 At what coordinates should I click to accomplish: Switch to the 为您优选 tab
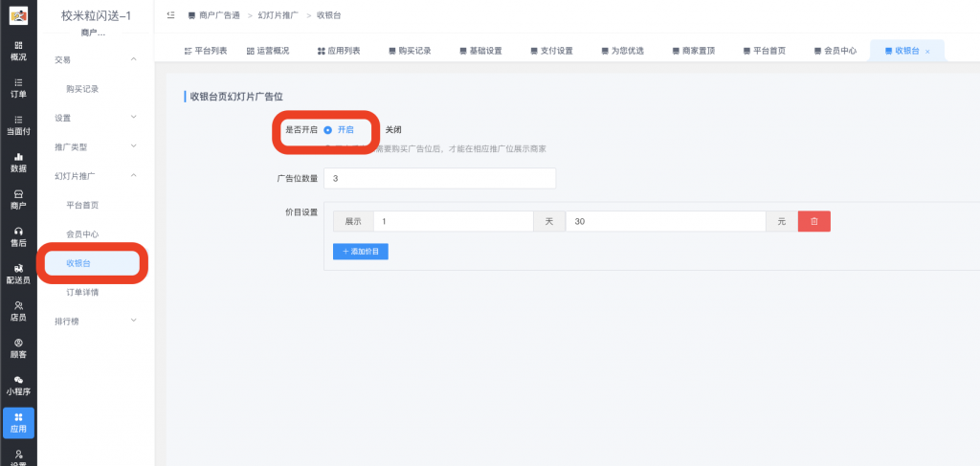tap(622, 52)
